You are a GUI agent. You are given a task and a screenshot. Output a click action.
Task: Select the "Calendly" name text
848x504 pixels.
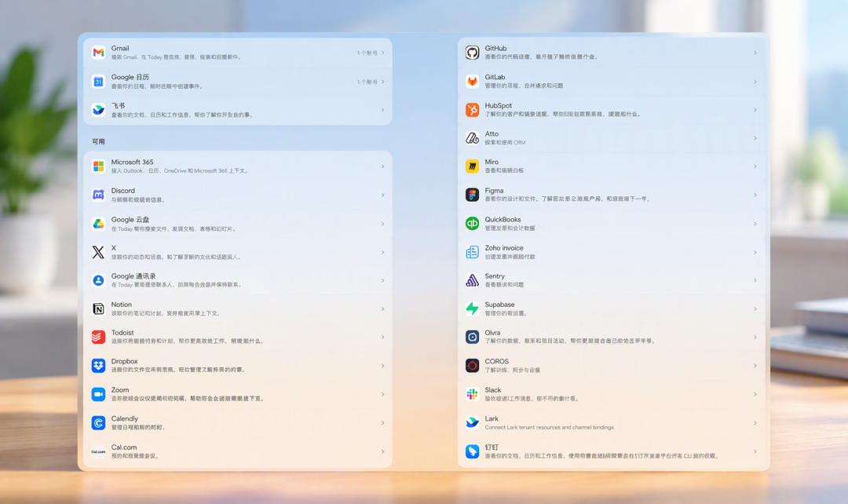click(124, 418)
